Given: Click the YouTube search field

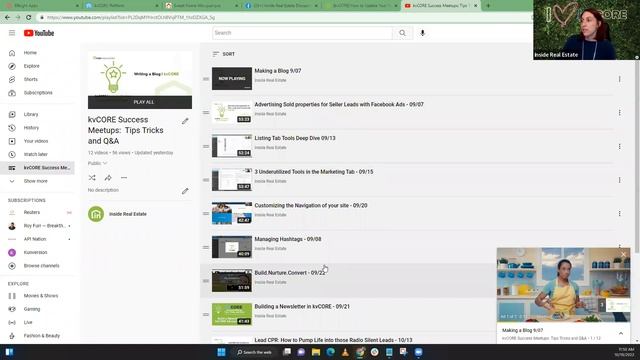Looking at the screenshot, I should [302, 33].
